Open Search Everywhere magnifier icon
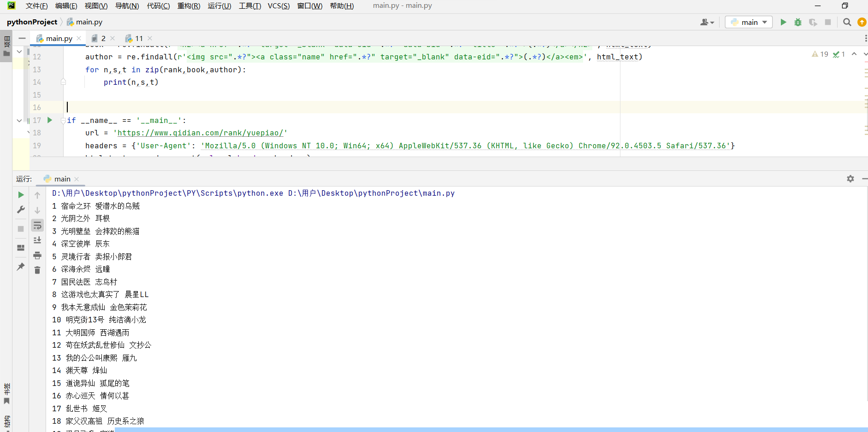 click(847, 22)
